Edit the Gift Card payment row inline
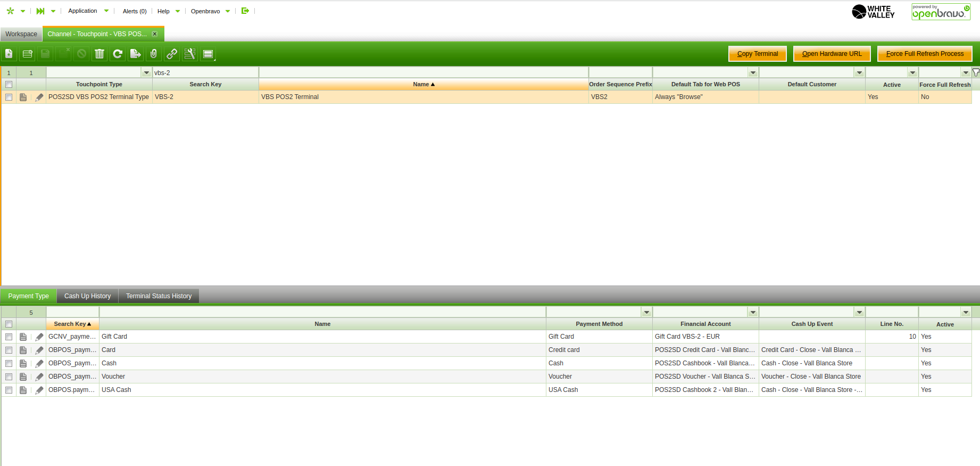 (x=39, y=337)
